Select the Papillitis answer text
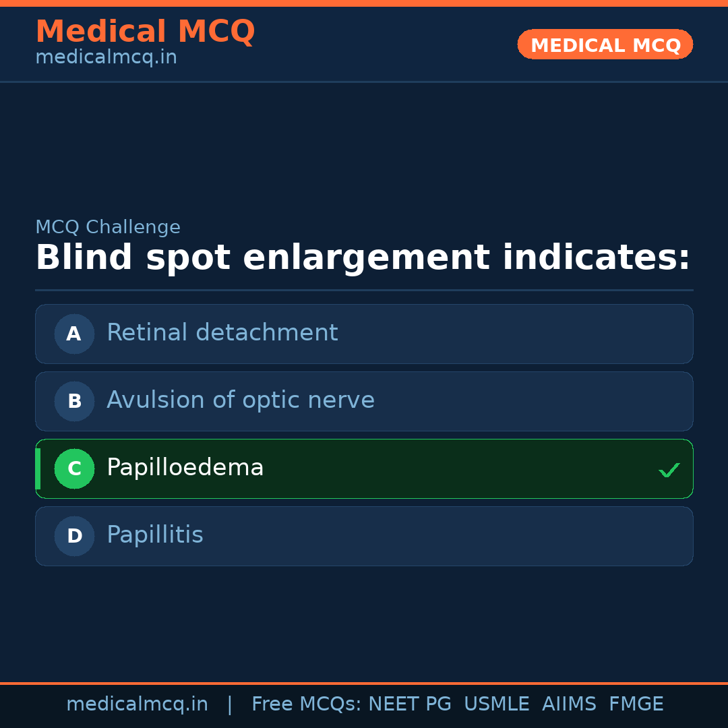This screenshot has width=728, height=728. pyautogui.click(x=154, y=535)
